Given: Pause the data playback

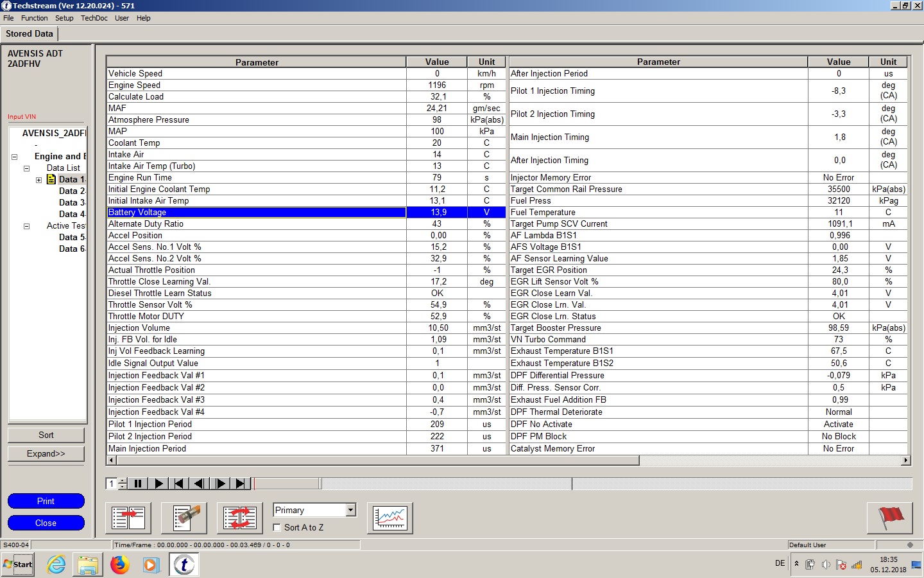Looking at the screenshot, I should tap(138, 484).
